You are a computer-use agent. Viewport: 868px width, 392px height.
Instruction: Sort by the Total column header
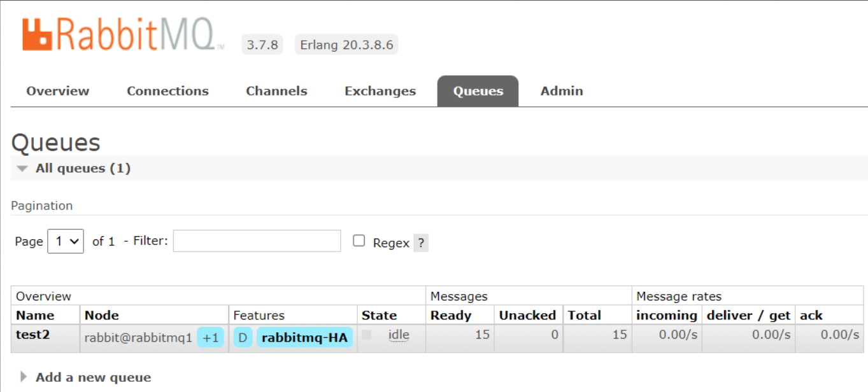pyautogui.click(x=585, y=315)
